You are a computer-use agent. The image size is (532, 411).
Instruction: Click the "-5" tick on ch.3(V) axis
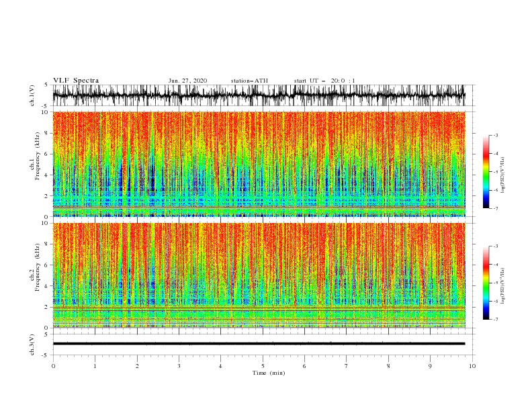(46, 355)
